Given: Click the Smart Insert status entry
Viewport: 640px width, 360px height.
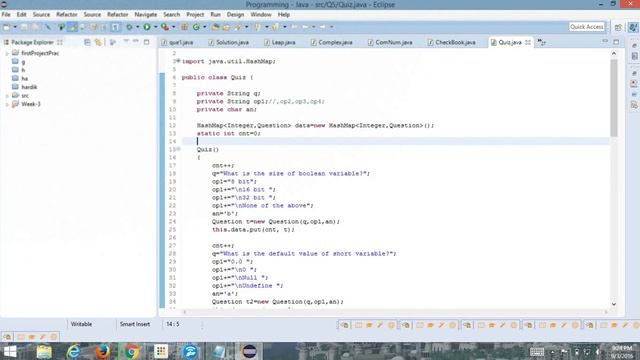Looking at the screenshot, I should coord(135,324).
